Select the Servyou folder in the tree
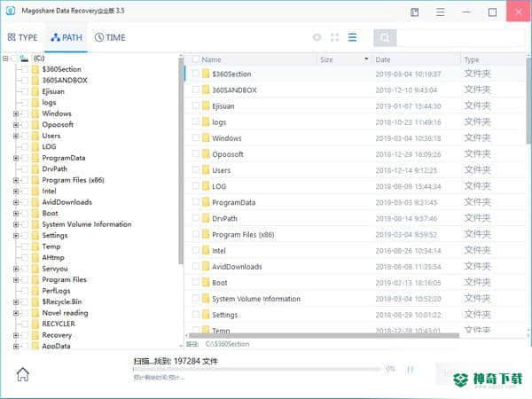 pos(55,269)
